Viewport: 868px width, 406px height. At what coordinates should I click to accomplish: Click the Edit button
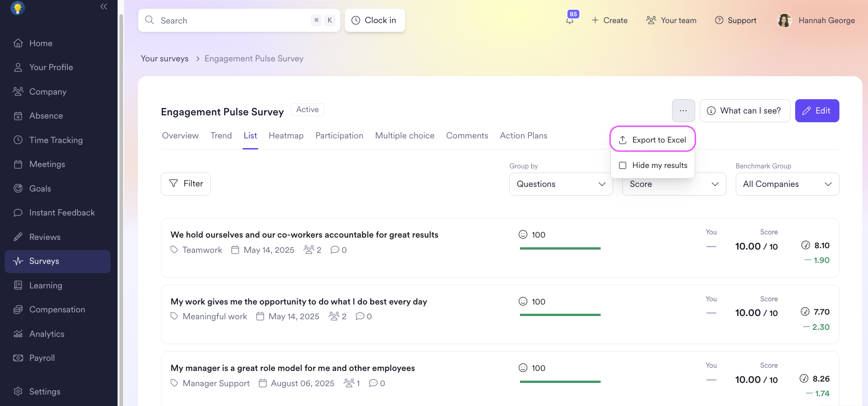[817, 111]
